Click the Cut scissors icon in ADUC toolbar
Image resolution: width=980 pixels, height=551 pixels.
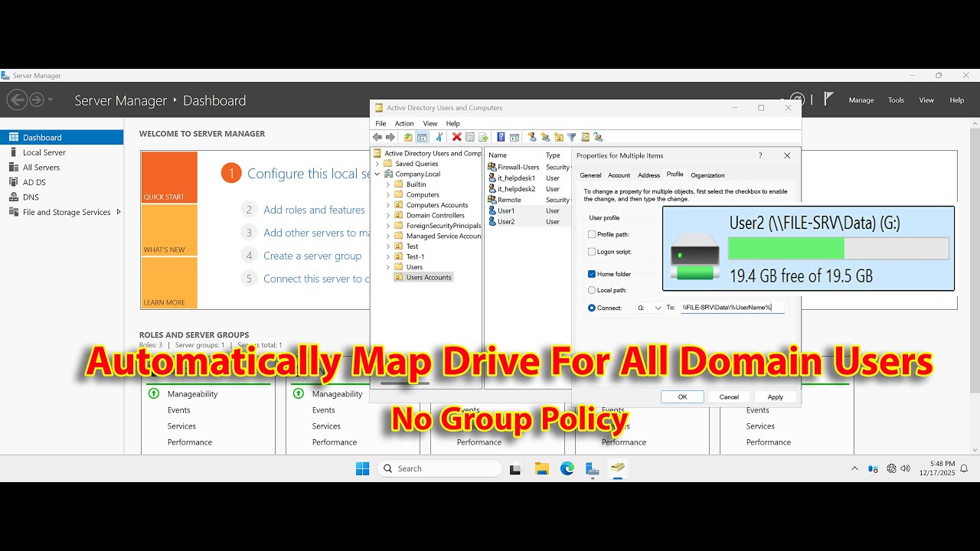pyautogui.click(x=439, y=137)
